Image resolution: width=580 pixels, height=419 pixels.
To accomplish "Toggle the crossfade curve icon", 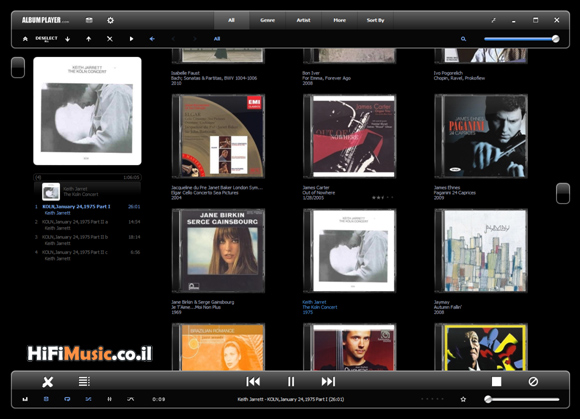I will pyautogui.click(x=131, y=399).
